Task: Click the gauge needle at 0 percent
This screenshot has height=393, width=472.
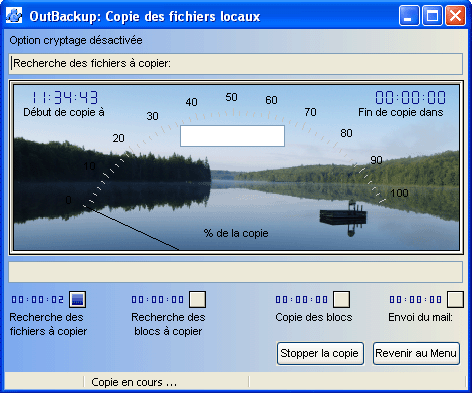Action: 132,228
